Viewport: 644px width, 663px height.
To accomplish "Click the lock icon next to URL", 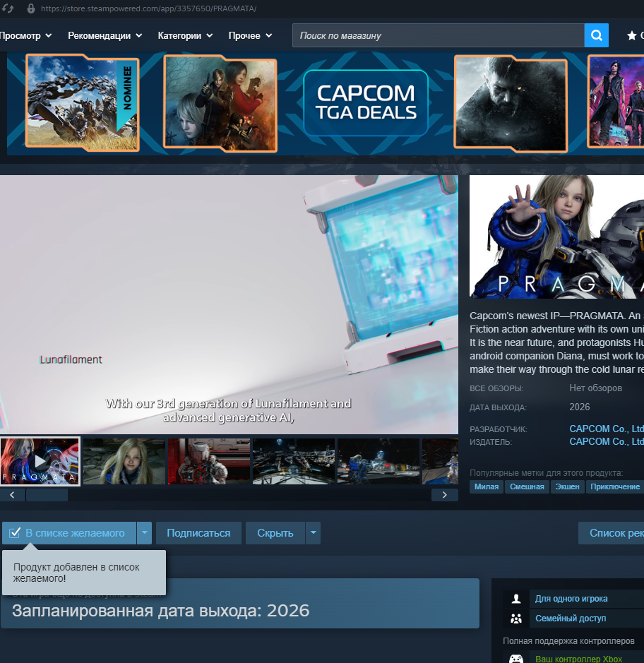I will [x=31, y=8].
